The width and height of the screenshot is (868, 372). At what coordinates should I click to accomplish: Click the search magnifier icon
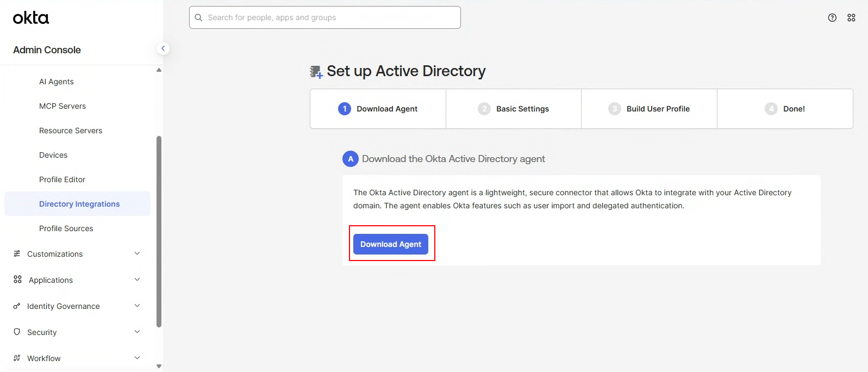(x=198, y=17)
